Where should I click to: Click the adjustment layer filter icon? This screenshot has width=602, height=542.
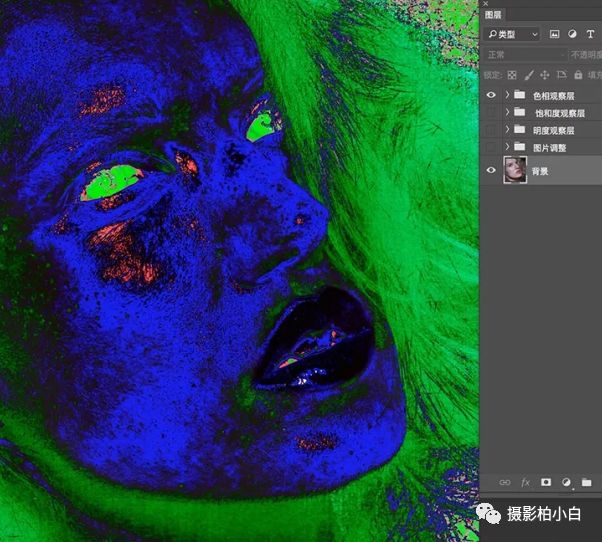point(572,34)
